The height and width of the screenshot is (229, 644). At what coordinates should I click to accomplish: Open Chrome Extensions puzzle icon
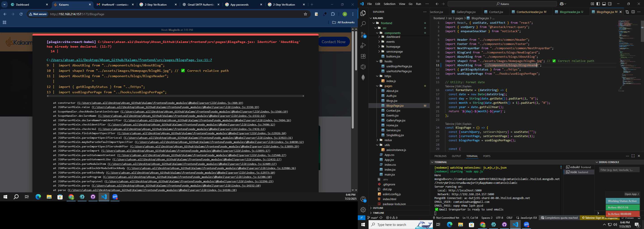[333, 14]
